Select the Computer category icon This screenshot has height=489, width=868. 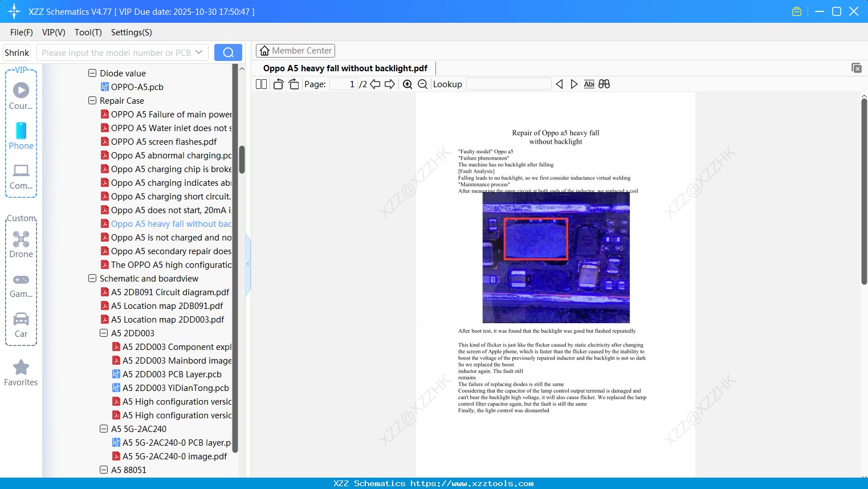click(x=21, y=176)
